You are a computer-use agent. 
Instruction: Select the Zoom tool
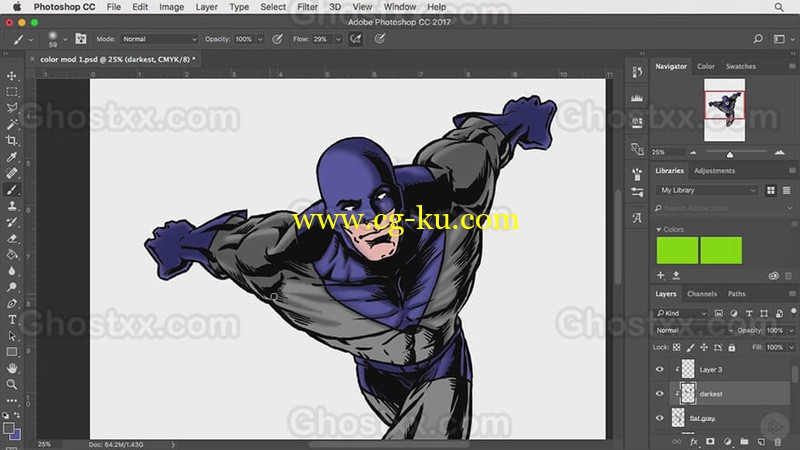[12, 384]
